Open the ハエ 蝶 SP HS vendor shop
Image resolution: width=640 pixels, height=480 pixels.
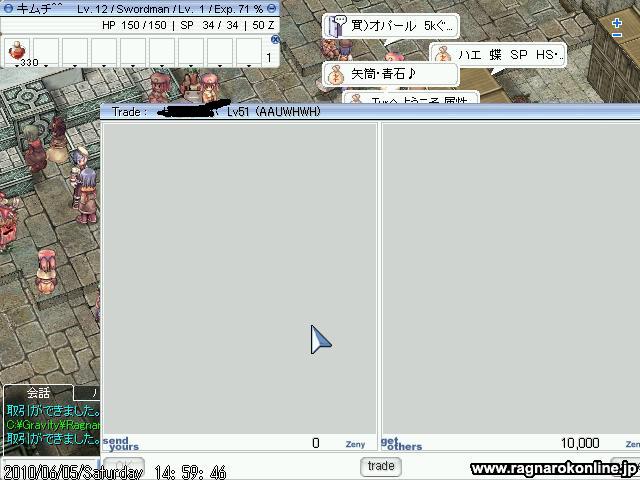coord(498,55)
